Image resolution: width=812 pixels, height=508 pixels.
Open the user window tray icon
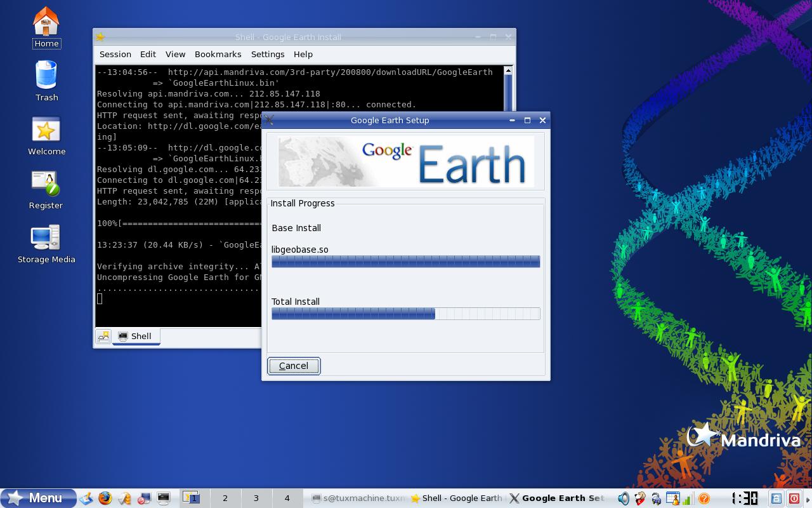[672, 498]
